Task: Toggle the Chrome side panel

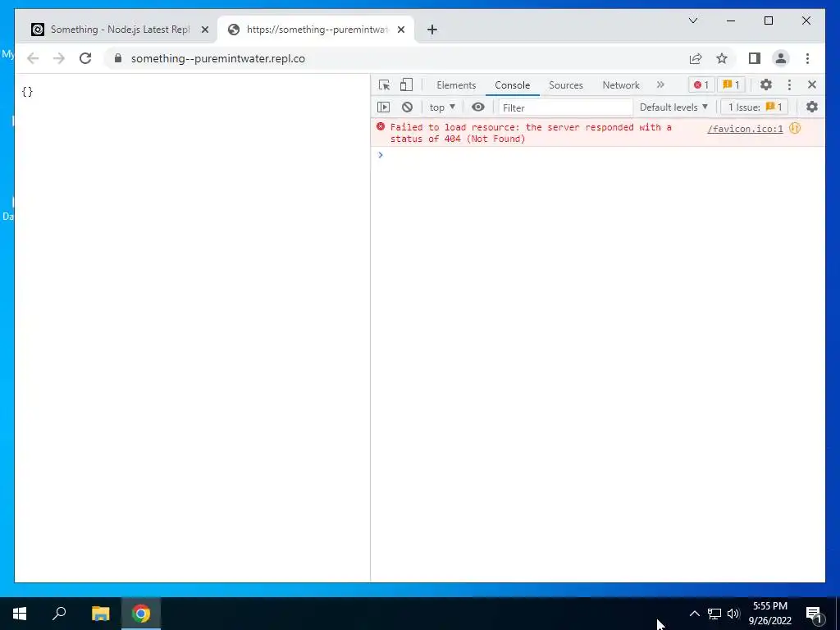Action: pyautogui.click(x=755, y=58)
